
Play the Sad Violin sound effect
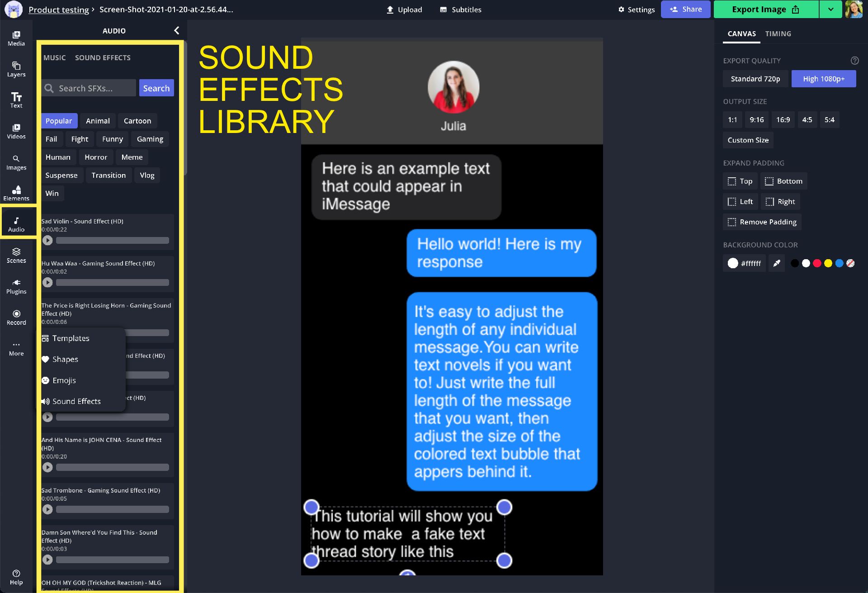[x=47, y=239]
